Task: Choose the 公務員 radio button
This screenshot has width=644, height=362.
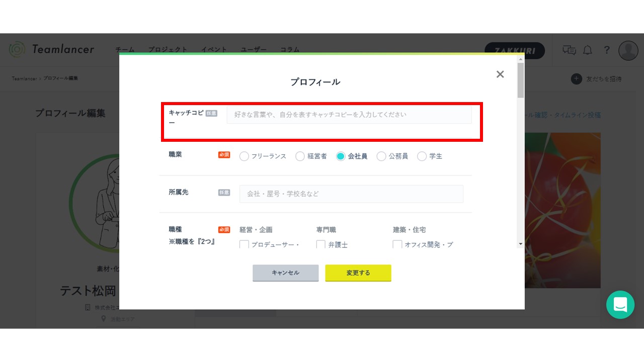Action: pos(381,156)
